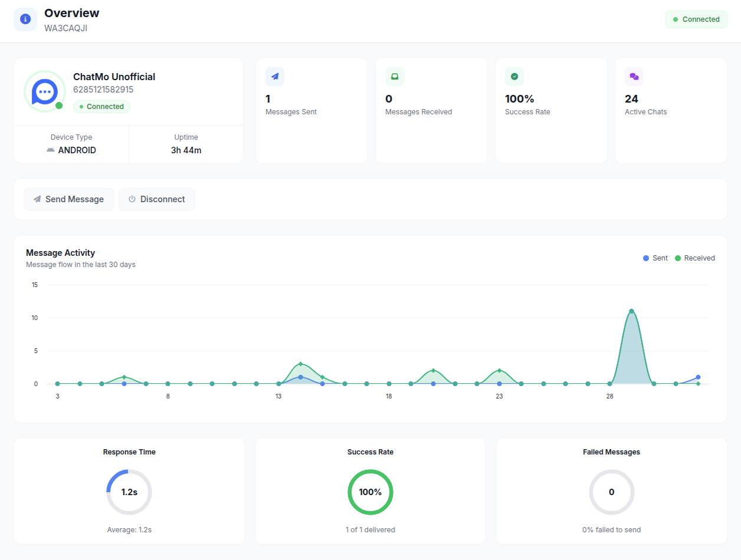This screenshot has width=741, height=560.
Task: Click the Connected badge under the phone number
Action: pos(101,107)
